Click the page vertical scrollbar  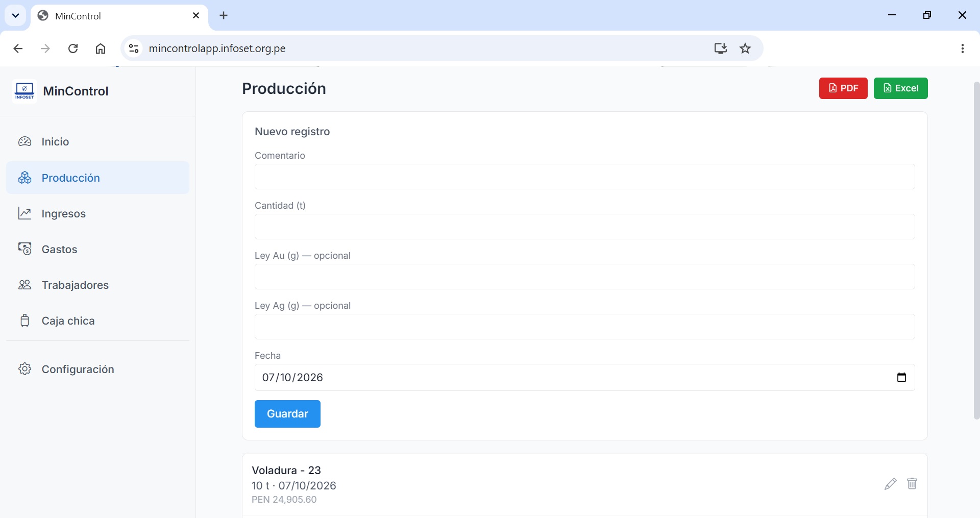coord(976,250)
